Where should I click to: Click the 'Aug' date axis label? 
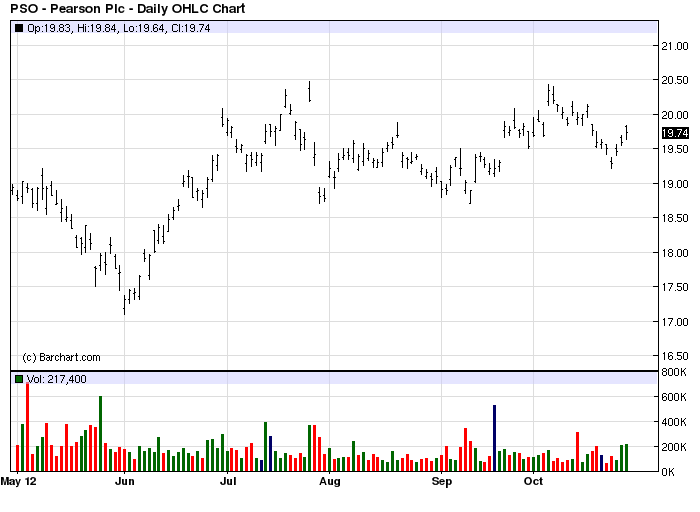pyautogui.click(x=330, y=482)
